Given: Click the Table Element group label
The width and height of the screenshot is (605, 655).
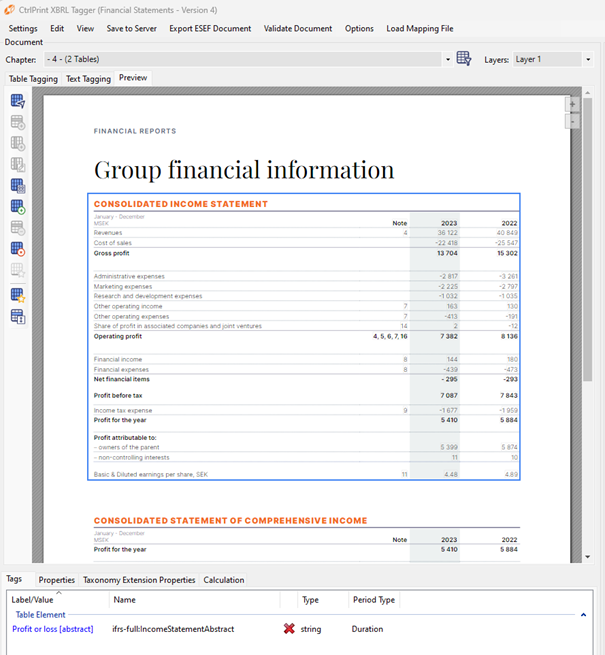Looking at the screenshot, I should point(41,614).
